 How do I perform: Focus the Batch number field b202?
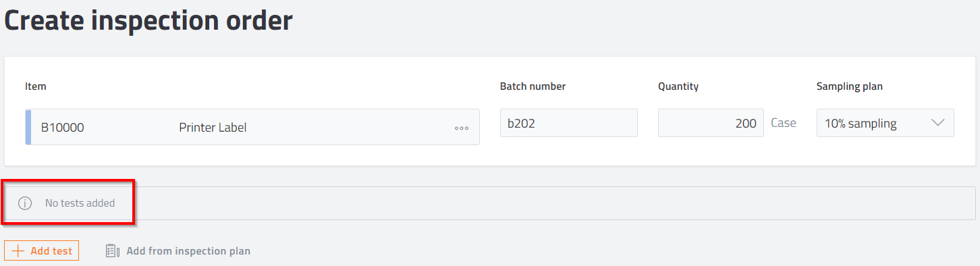point(568,123)
